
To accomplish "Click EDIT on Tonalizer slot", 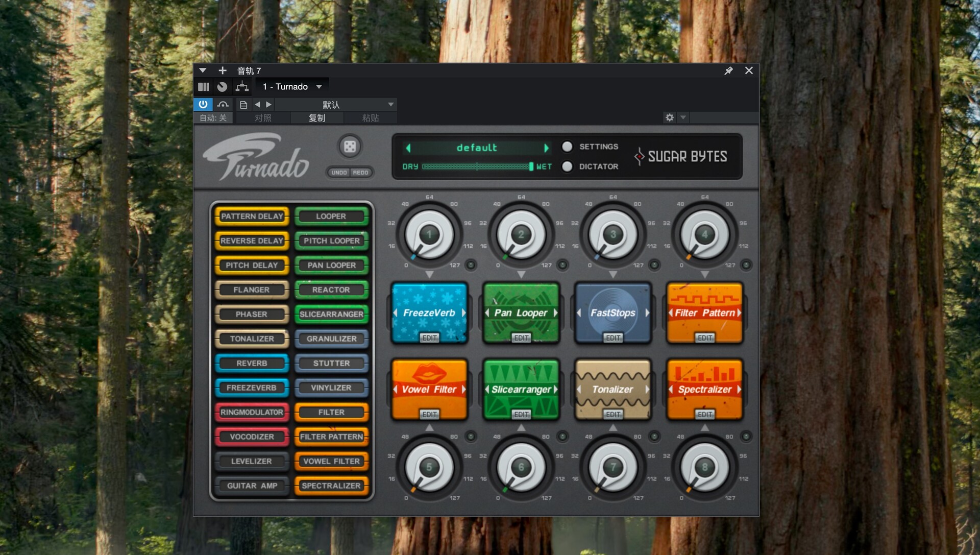I will [x=613, y=415].
